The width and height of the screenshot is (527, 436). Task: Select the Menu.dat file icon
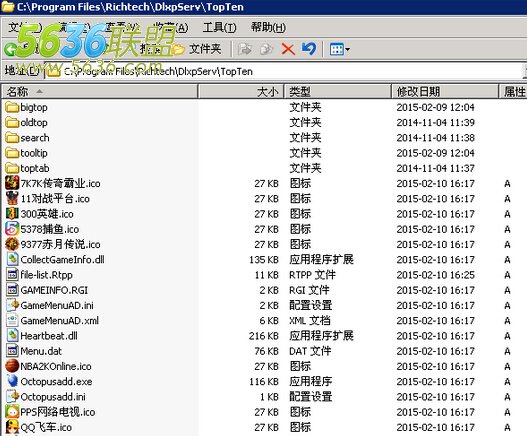(12, 351)
